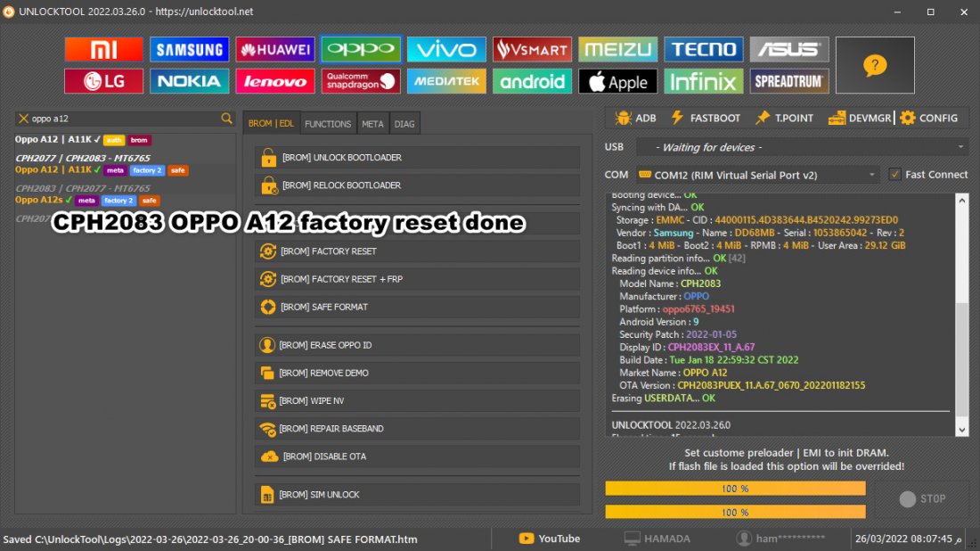The width and height of the screenshot is (980, 551).
Task: Select the Spreadtrum platform tile
Action: pos(789,81)
